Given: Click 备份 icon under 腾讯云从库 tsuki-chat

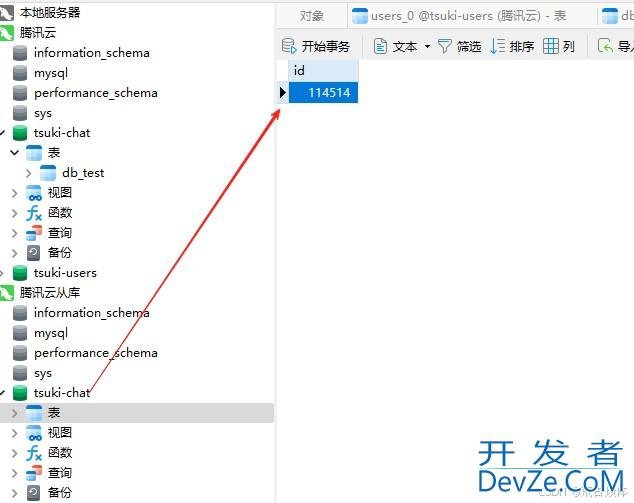Looking at the screenshot, I should (34, 492).
